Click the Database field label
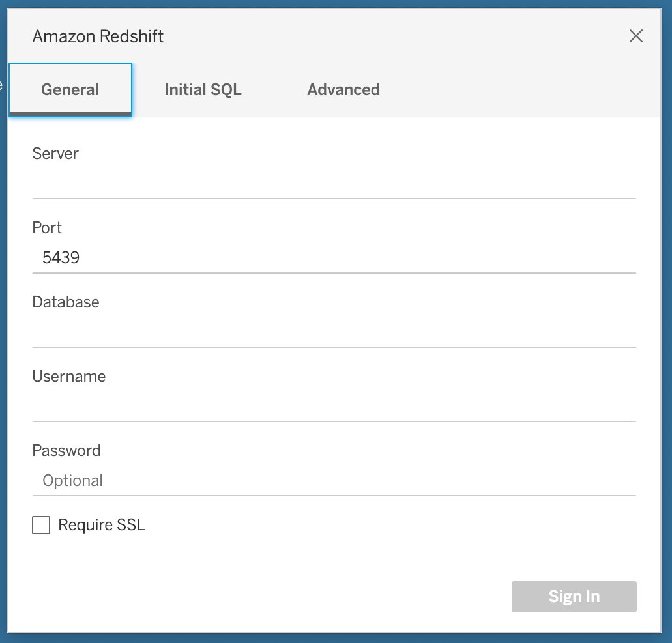Screen dimensions: 672x643 [66, 302]
